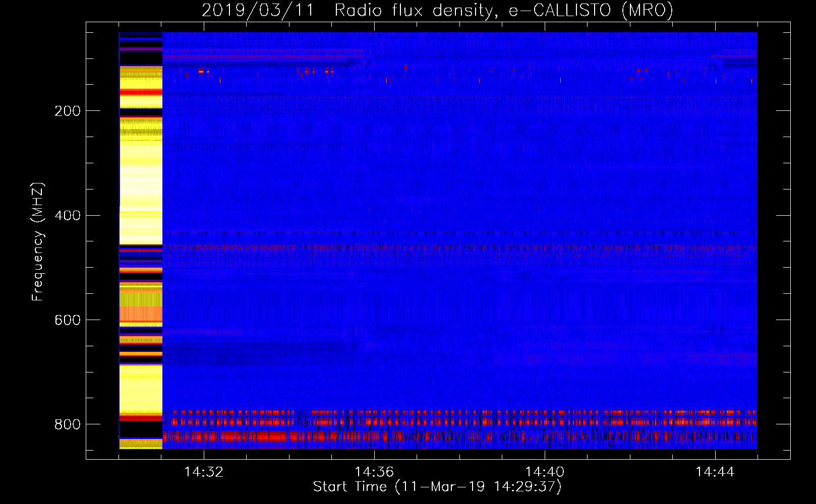The width and height of the screenshot is (816, 504).
Task: Click the 14:36 time tick label
Action: pyautogui.click(x=374, y=472)
